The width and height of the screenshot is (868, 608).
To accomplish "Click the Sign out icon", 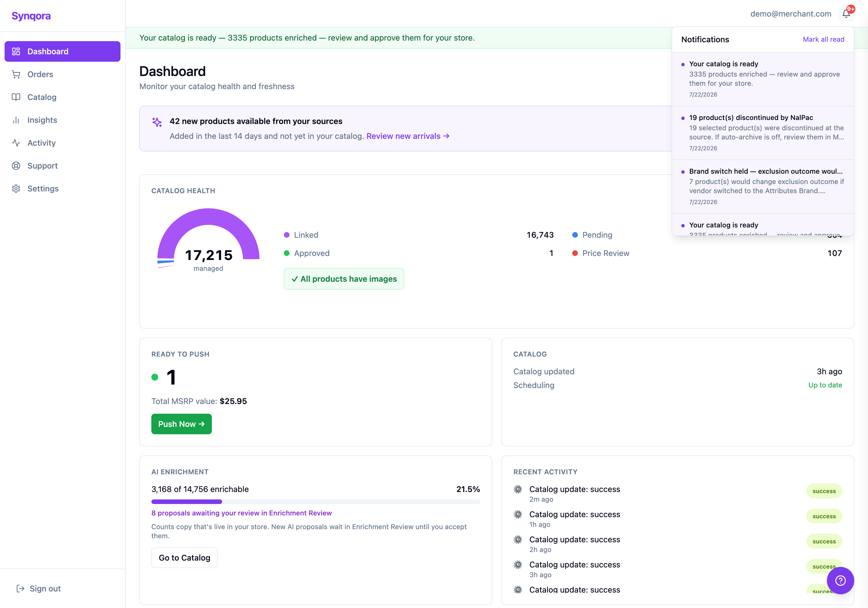I will pyautogui.click(x=20, y=589).
